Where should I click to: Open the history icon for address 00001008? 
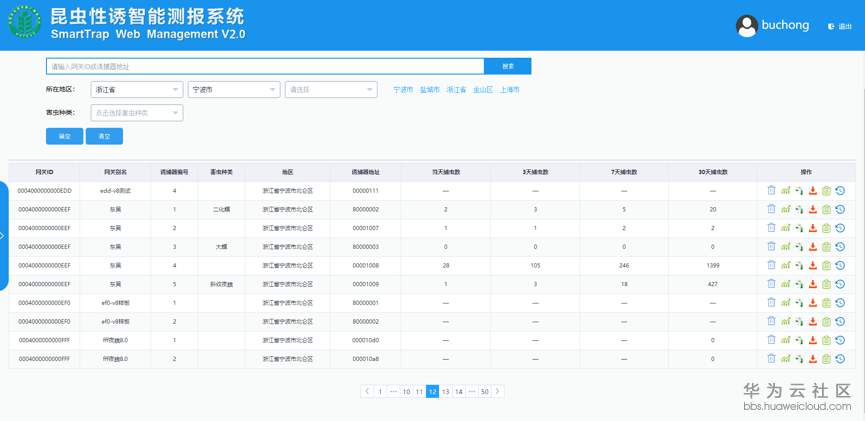coord(840,265)
